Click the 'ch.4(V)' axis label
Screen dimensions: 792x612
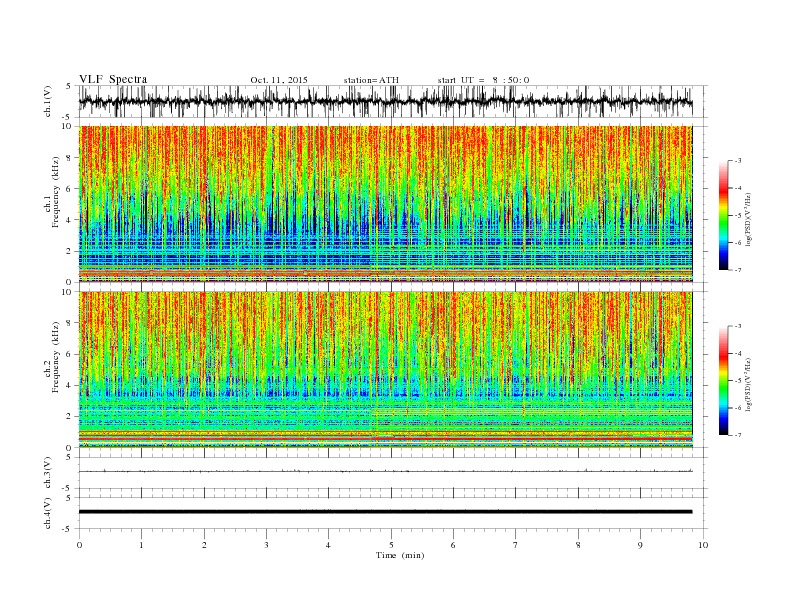48,513
